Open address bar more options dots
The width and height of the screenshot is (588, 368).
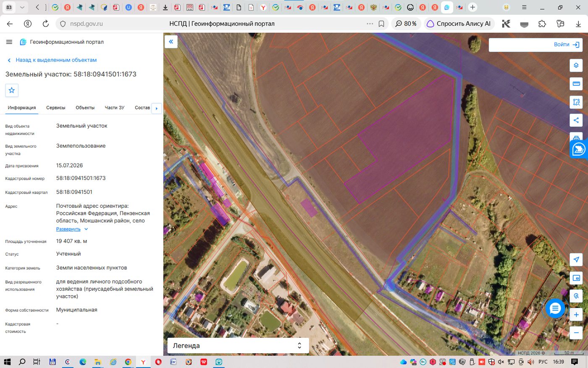tap(370, 24)
